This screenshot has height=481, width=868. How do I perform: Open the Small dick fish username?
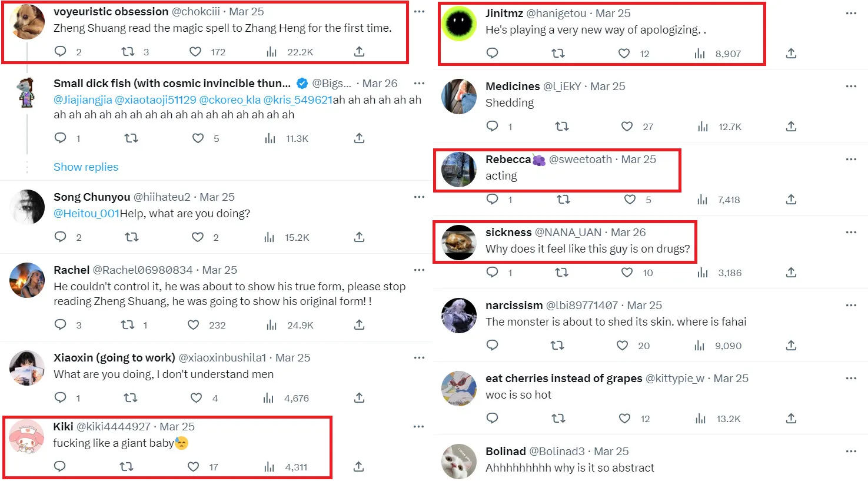point(172,84)
